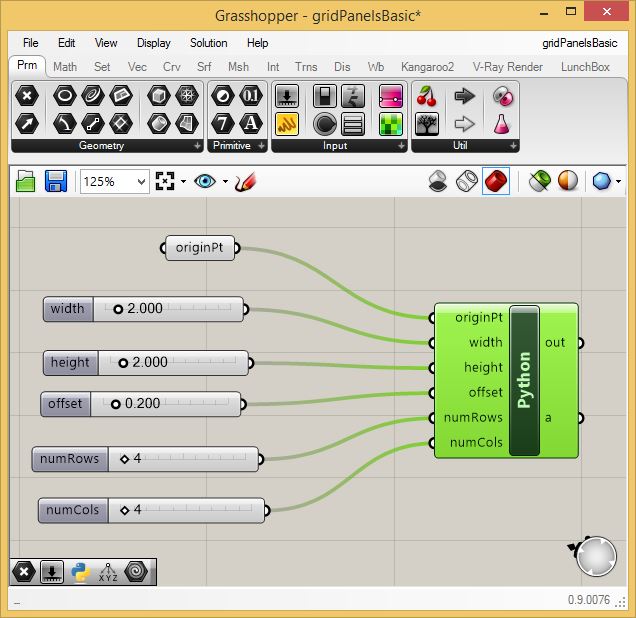Image resolution: width=636 pixels, height=618 pixels.
Task: Open file with the green folder icon
Action: (x=25, y=181)
